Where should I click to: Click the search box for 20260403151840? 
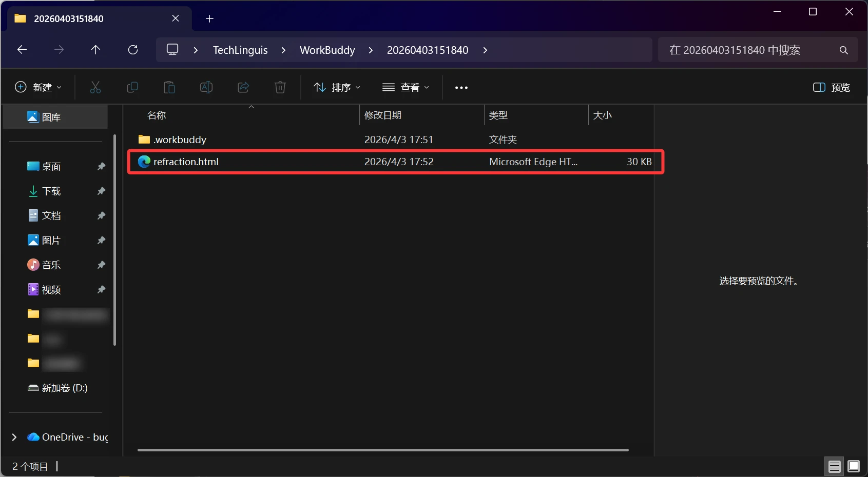pos(749,50)
